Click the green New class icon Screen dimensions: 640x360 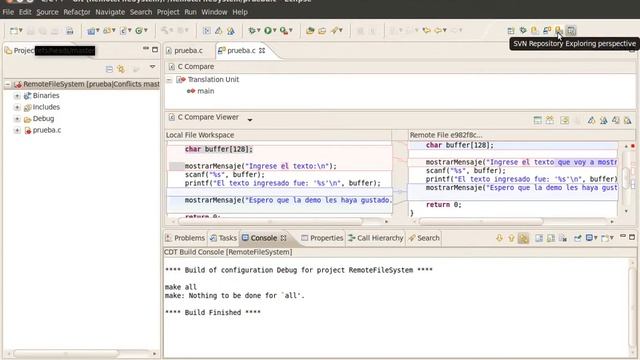point(139,31)
